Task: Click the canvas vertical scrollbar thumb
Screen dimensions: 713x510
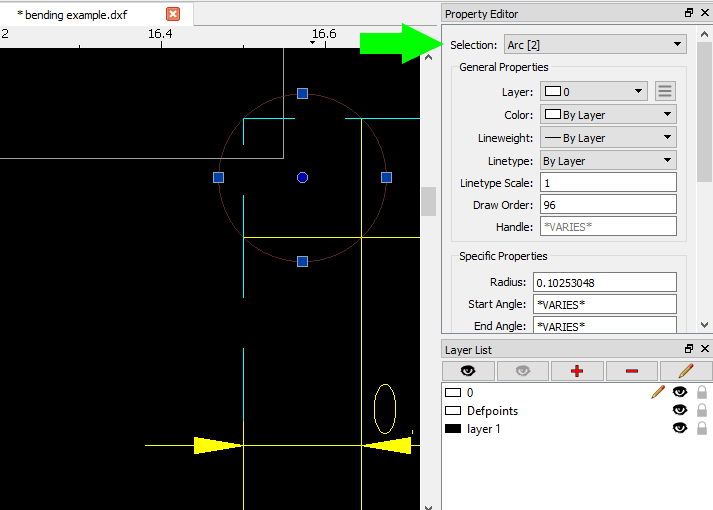Action: tap(428, 201)
